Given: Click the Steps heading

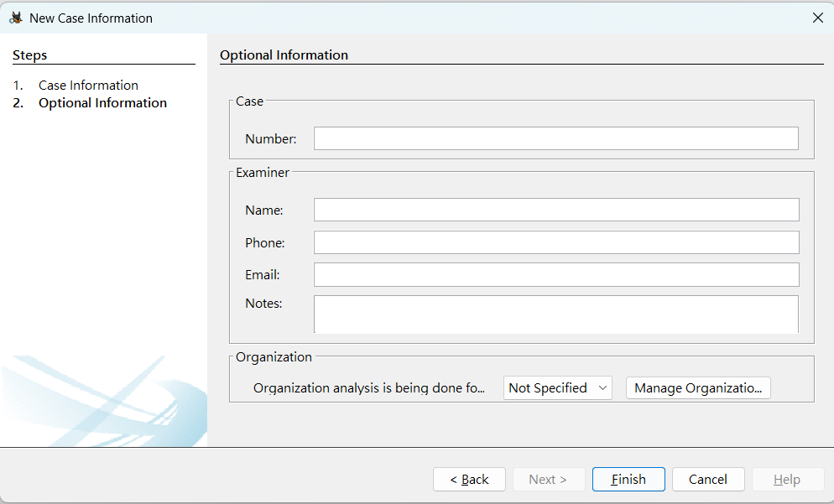Looking at the screenshot, I should [30, 55].
